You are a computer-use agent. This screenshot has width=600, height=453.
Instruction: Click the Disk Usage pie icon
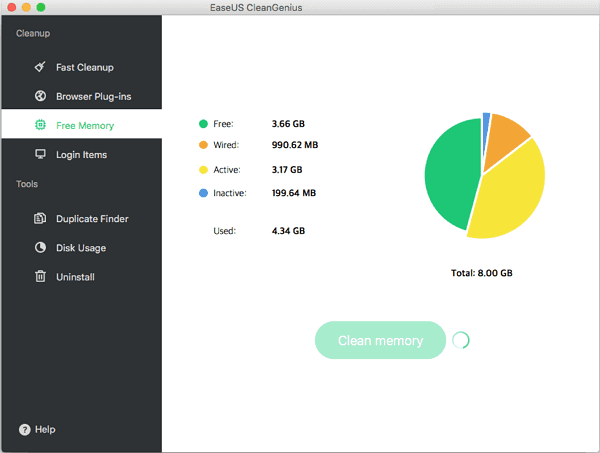(x=40, y=247)
